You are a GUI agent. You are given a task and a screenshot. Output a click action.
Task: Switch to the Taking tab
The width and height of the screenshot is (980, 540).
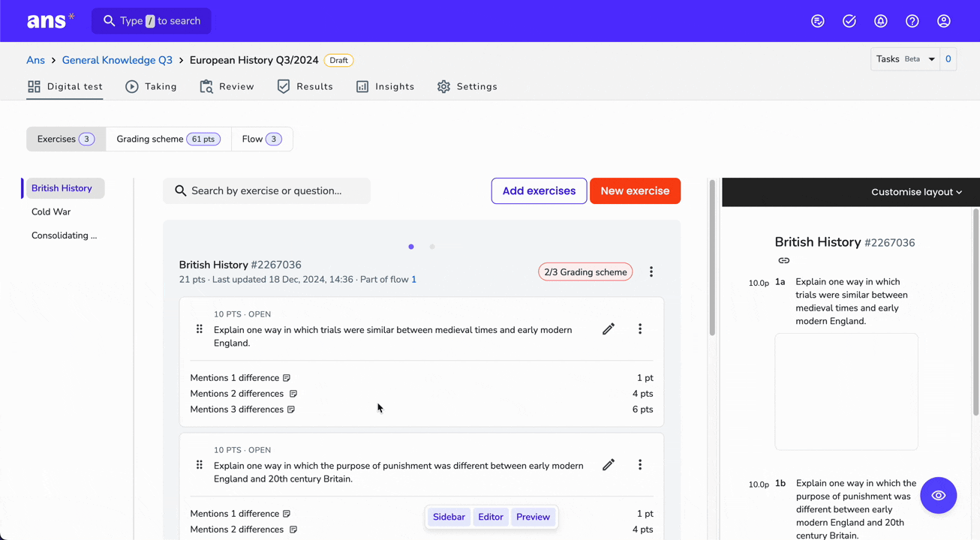coord(152,87)
